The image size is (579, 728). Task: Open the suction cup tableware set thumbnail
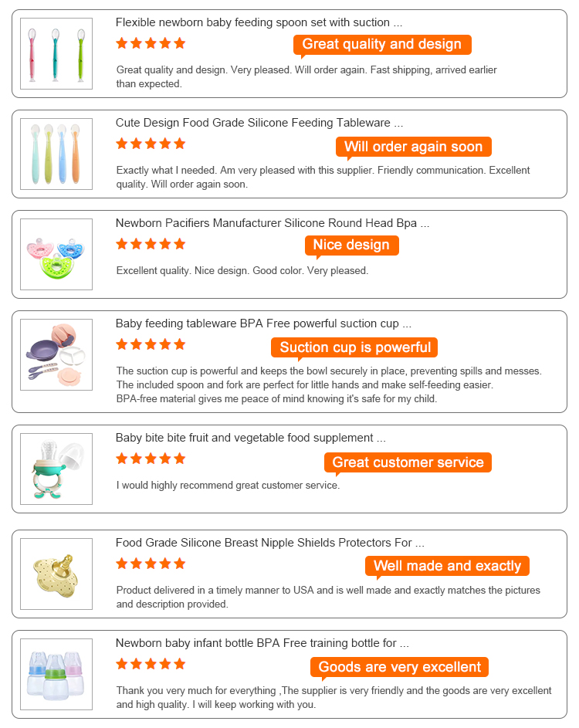click(56, 355)
